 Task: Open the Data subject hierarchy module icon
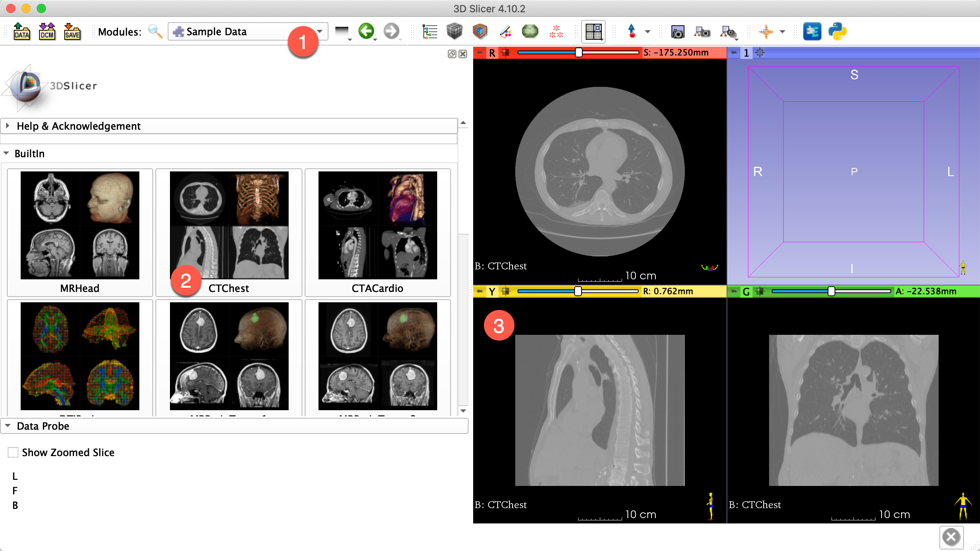[x=430, y=31]
